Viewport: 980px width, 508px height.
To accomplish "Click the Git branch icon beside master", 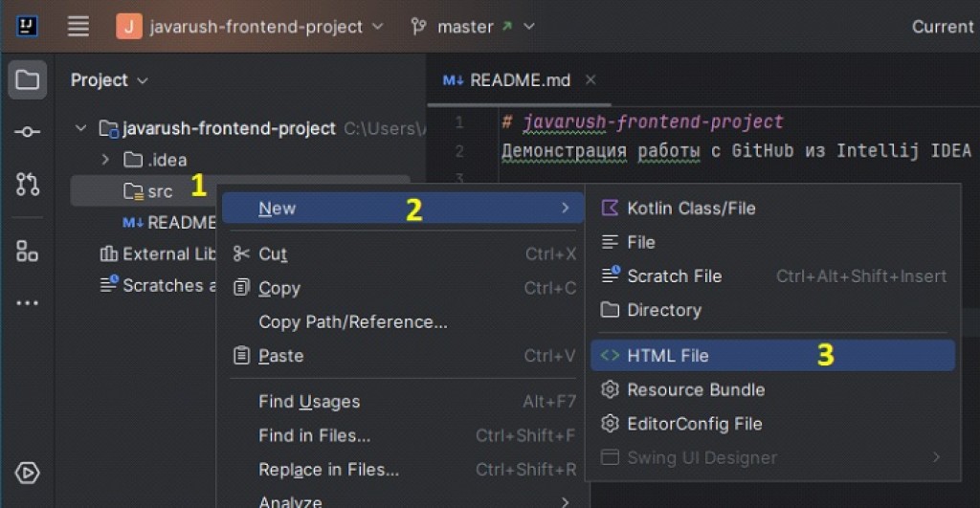I will [x=418, y=26].
